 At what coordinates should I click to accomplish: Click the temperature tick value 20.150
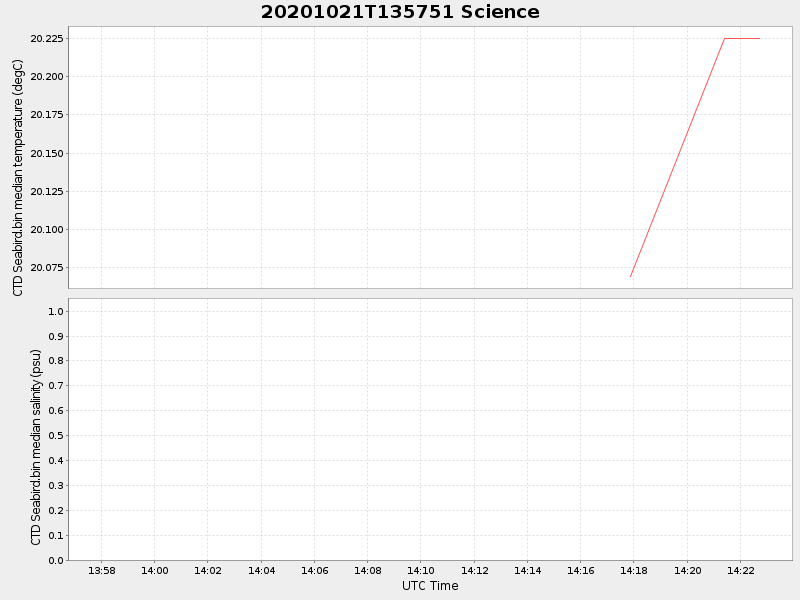coord(47,154)
